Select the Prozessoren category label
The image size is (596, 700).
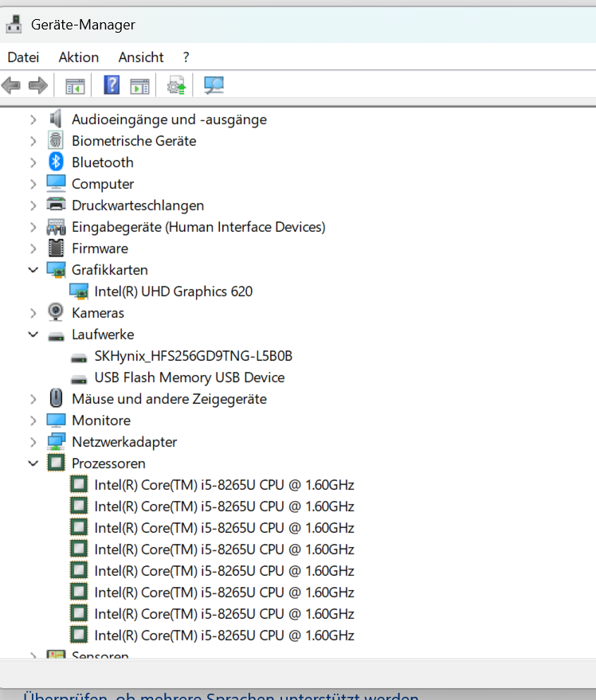click(108, 463)
